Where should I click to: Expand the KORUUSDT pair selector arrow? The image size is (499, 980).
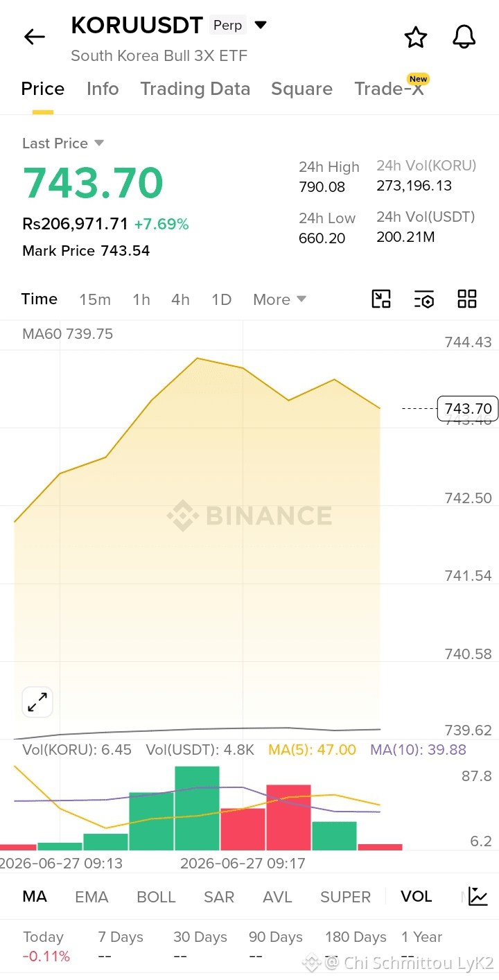point(261,26)
